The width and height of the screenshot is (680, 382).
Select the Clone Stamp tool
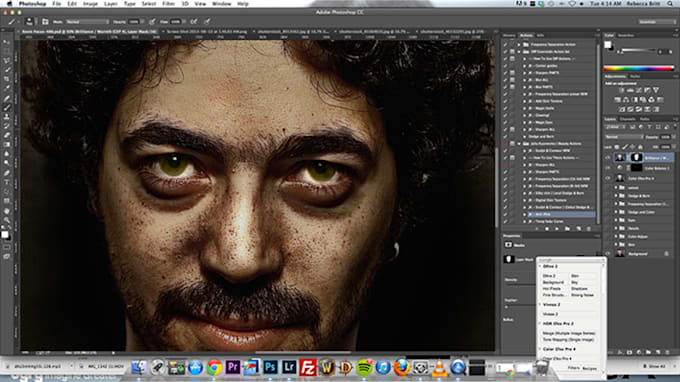coord(7,117)
